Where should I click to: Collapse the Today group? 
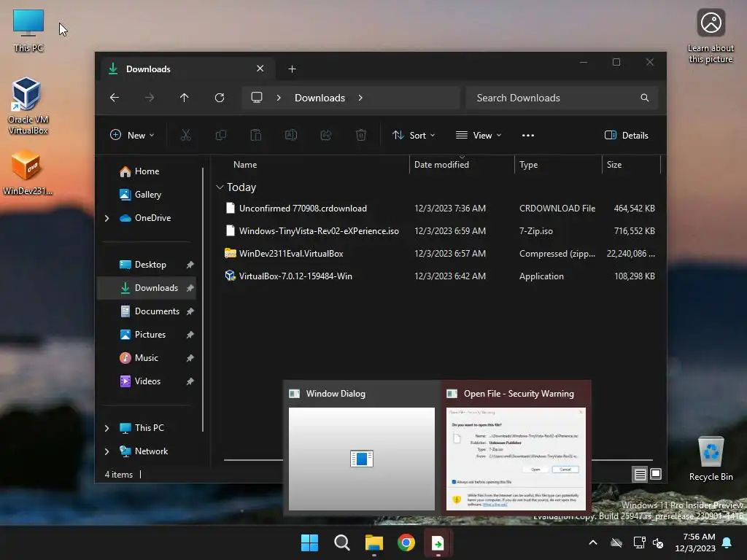point(220,187)
